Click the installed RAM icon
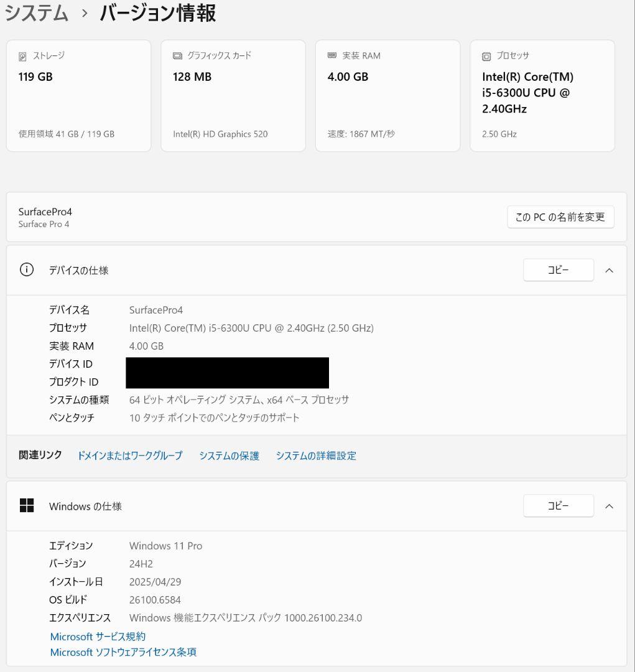Image resolution: width=635 pixels, height=672 pixels. coord(332,55)
